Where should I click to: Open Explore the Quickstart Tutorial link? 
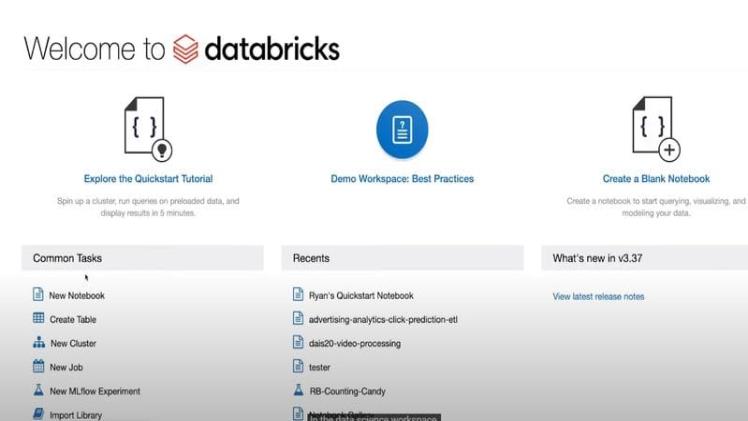(148, 179)
